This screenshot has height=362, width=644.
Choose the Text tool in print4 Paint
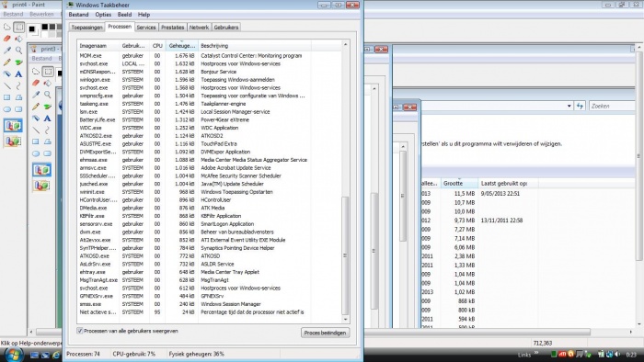[18, 74]
